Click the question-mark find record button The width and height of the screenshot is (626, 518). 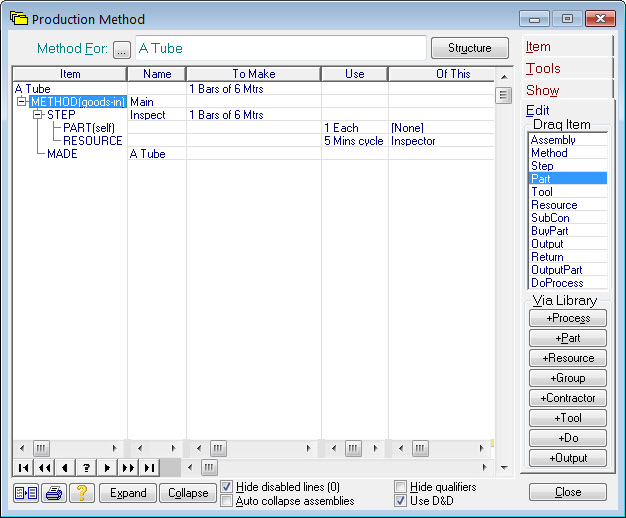[x=86, y=468]
